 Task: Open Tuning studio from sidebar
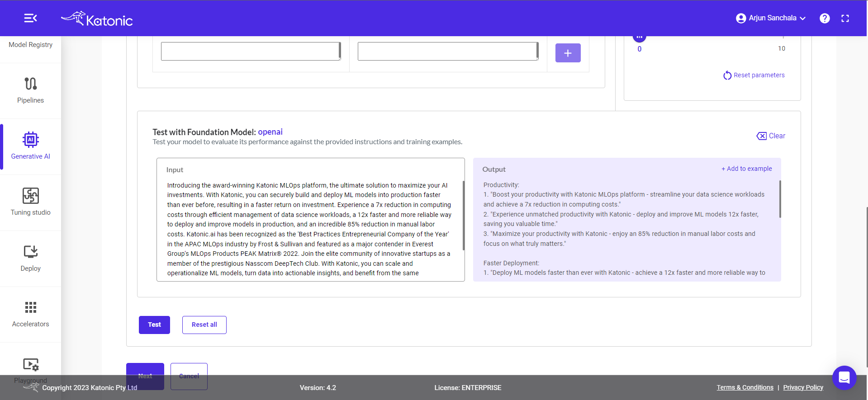click(30, 202)
